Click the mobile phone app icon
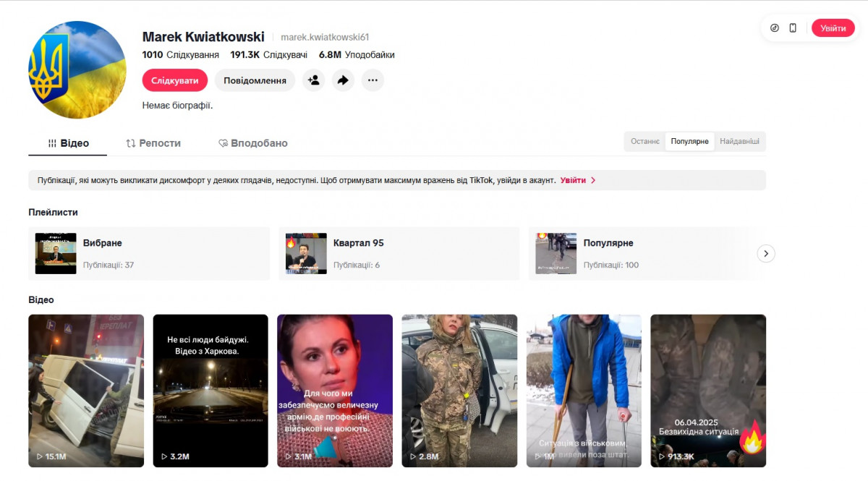Screen dimensions: 868x481 click(793, 28)
